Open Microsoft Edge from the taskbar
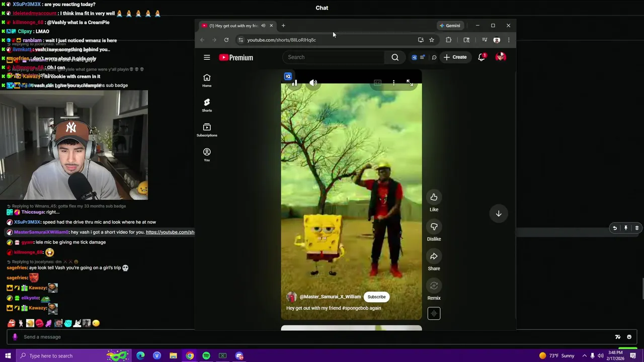The height and width of the screenshot is (362, 644). pos(140,356)
